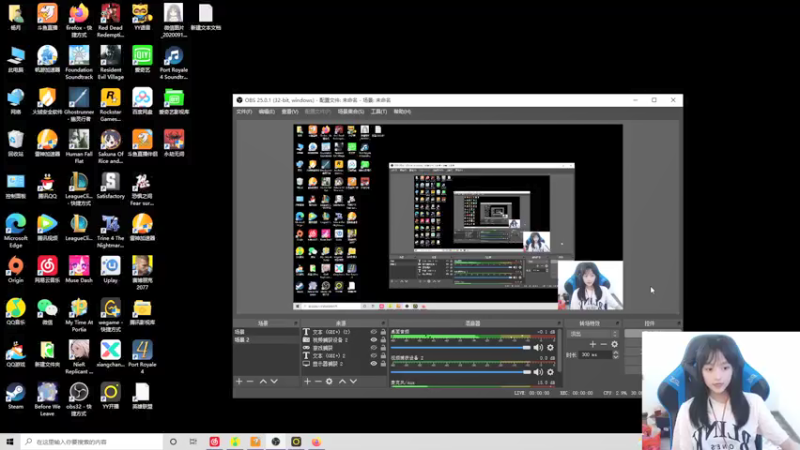This screenshot has height=450, width=800.
Task: Open the 编辑(E) menu in OBS
Action: point(266,111)
